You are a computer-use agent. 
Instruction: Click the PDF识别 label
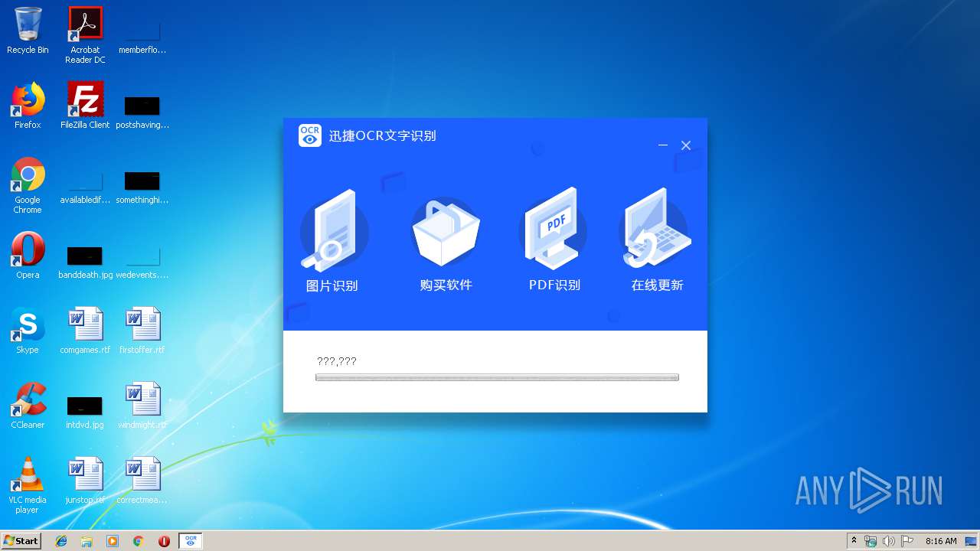[554, 285]
